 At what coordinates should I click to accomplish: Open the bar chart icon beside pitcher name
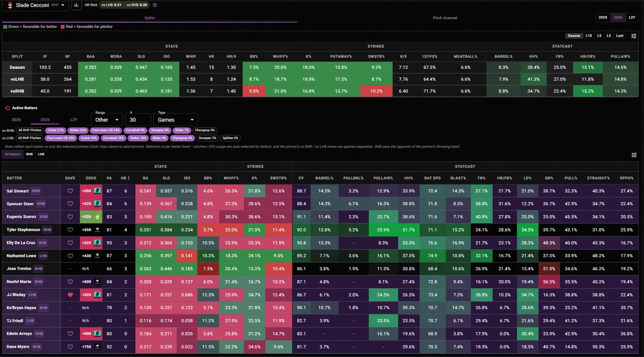(76, 5)
